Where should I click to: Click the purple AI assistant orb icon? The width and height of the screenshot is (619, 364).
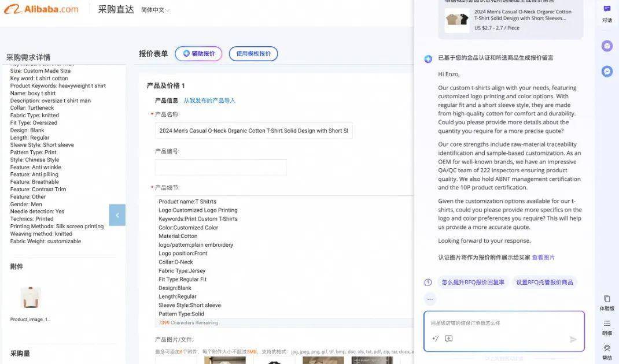coord(606,45)
